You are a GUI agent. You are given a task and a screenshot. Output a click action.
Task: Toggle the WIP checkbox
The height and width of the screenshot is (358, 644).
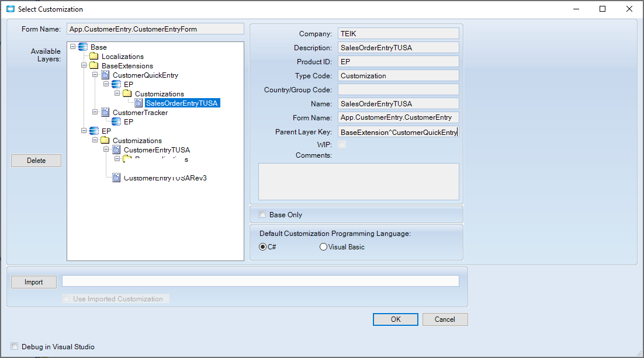click(342, 144)
